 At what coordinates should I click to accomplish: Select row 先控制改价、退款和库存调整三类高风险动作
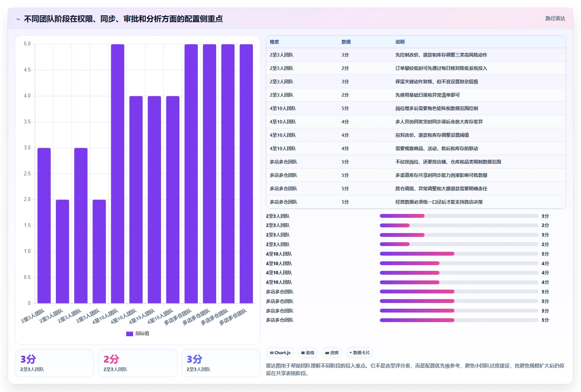(x=416, y=55)
